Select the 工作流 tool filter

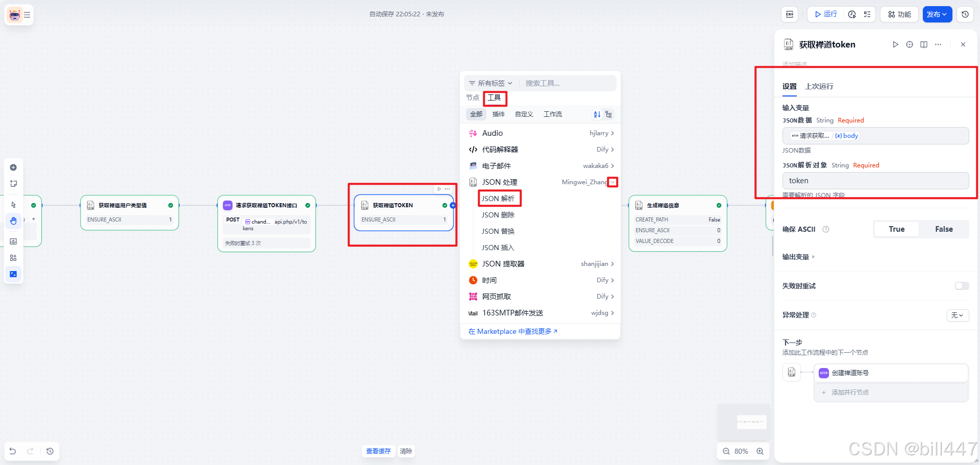point(553,114)
